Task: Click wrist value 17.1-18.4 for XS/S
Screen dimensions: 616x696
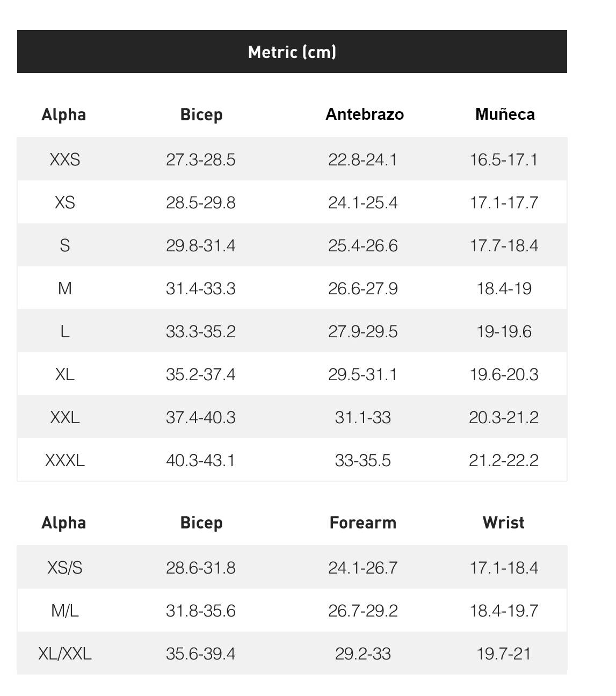Action: (x=504, y=568)
